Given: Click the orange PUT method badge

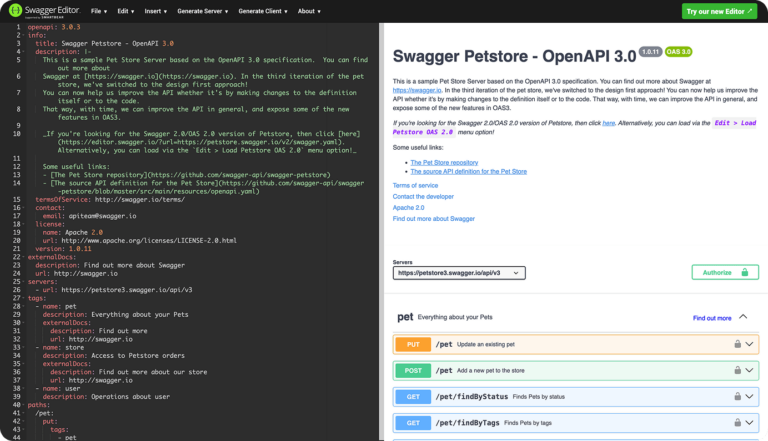Looking at the screenshot, I should tap(412, 344).
